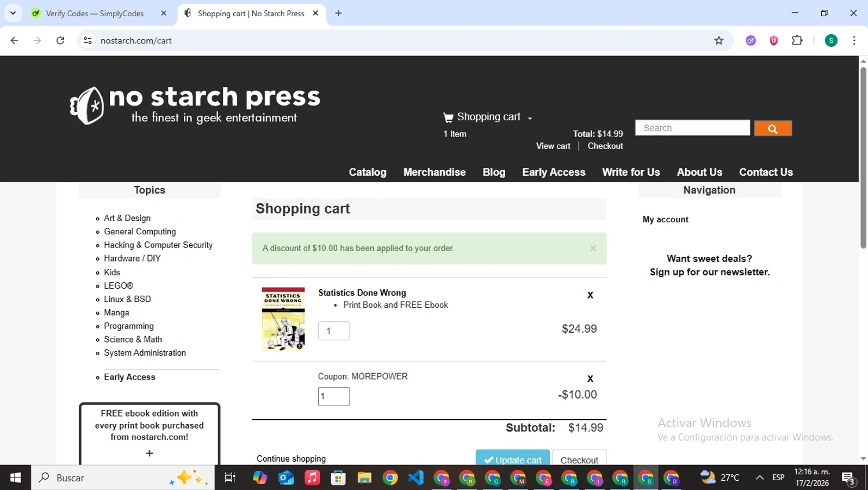This screenshot has width=868, height=490.
Task: Click the address bar URL nostarch.com/cart
Action: pos(136,40)
